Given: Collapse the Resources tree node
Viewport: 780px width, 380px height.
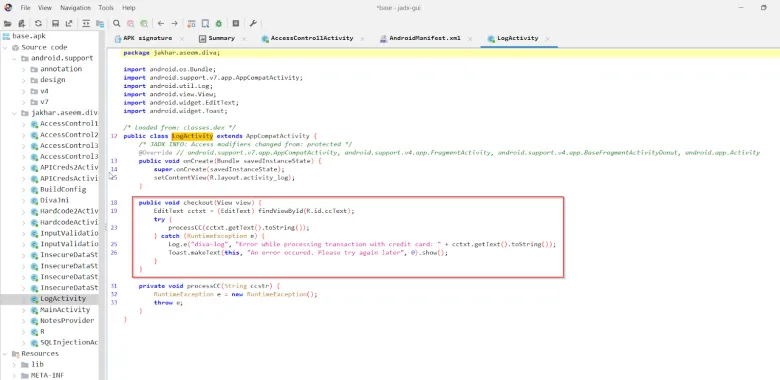Looking at the screenshot, I should (x=5, y=354).
